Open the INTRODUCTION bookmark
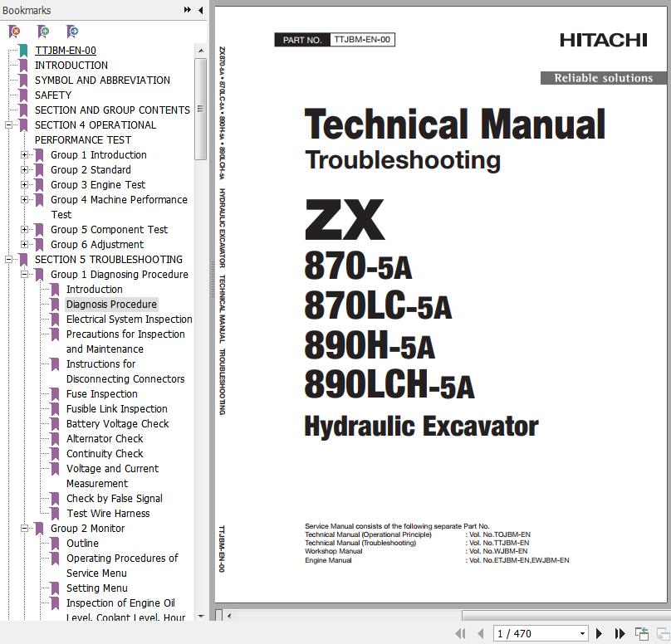The width and height of the screenshot is (671, 644). point(71,66)
